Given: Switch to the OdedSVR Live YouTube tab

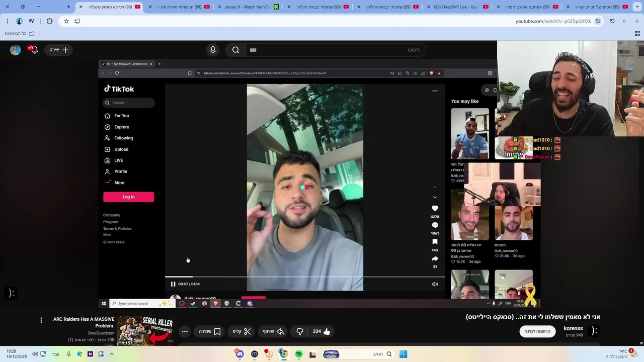Looking at the screenshot, I should point(458,7).
